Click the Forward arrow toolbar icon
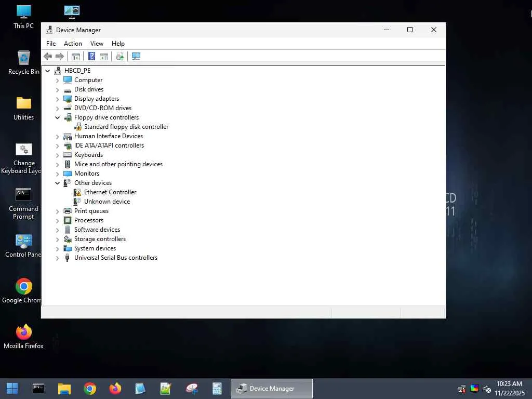 (x=60, y=56)
